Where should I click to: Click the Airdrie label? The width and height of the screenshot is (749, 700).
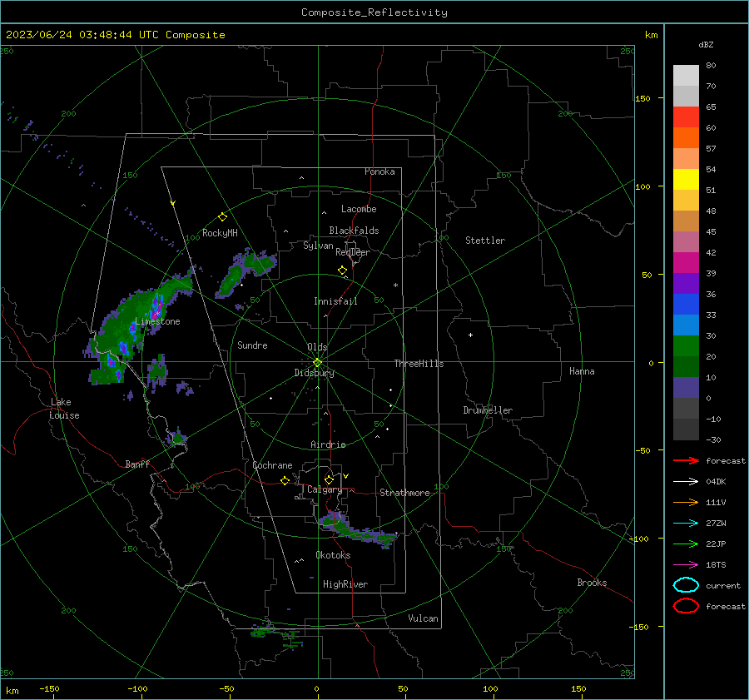(328, 444)
